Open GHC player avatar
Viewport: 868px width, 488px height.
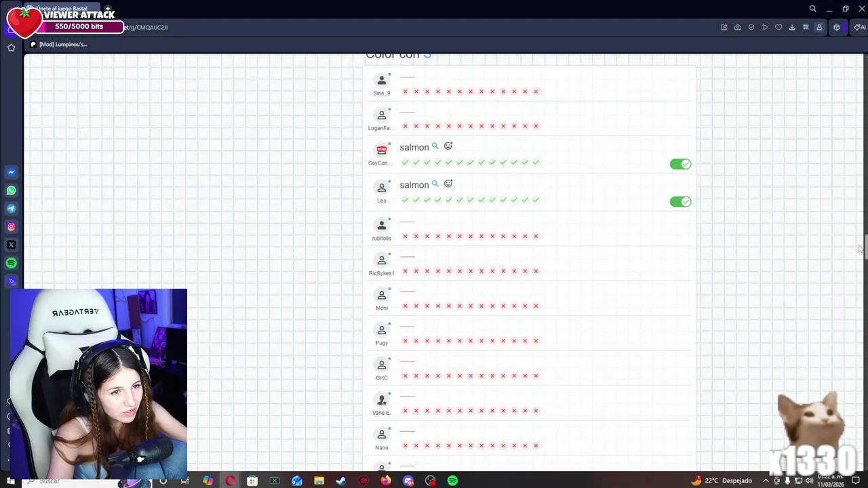pos(381,365)
